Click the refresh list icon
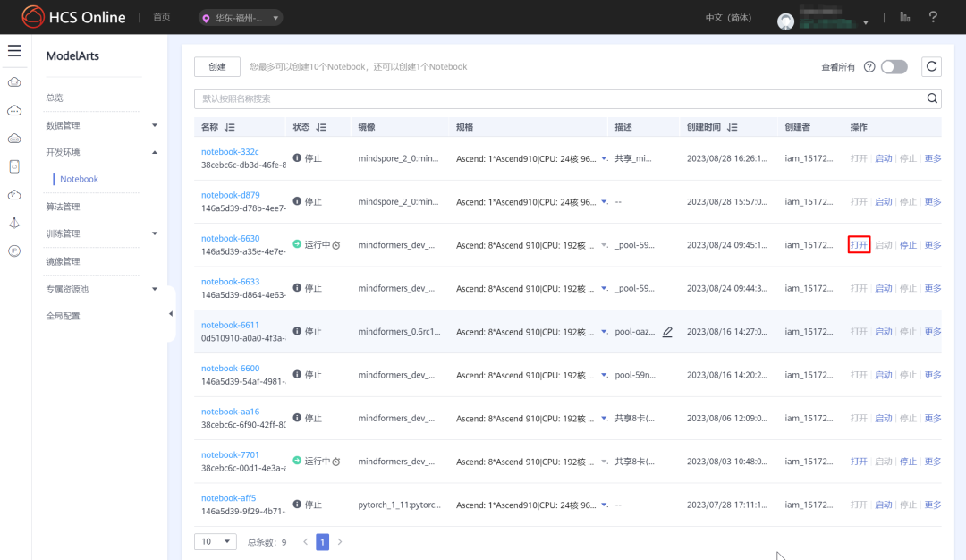This screenshot has height=560, width=966. tap(931, 66)
